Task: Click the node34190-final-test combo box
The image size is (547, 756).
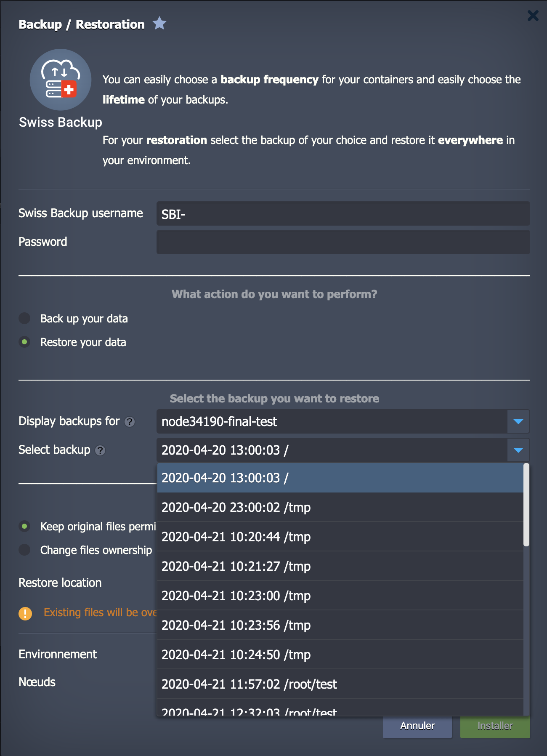Action: pos(332,421)
